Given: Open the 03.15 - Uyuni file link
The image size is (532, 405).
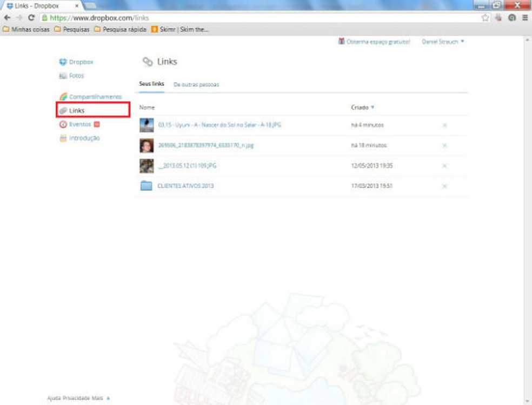Looking at the screenshot, I should click(220, 125).
